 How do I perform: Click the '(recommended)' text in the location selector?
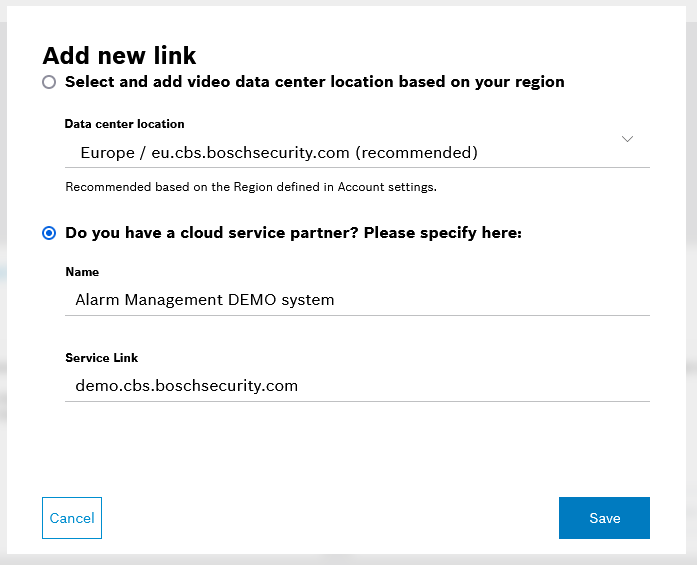(x=416, y=153)
